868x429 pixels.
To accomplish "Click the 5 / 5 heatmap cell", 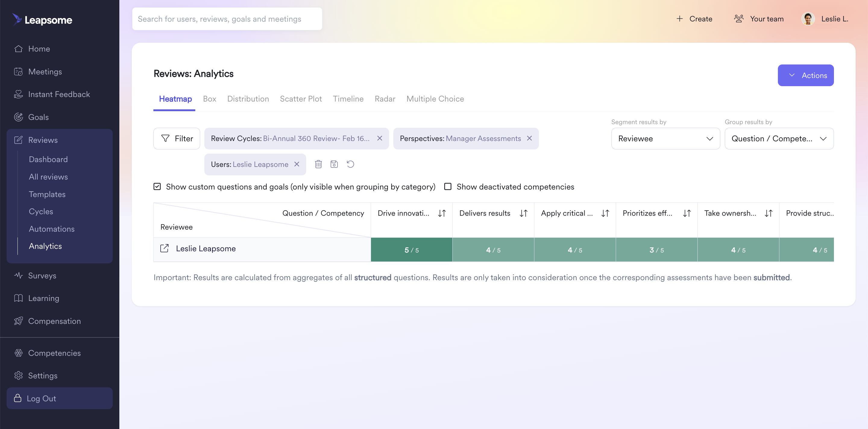I will 411,250.
